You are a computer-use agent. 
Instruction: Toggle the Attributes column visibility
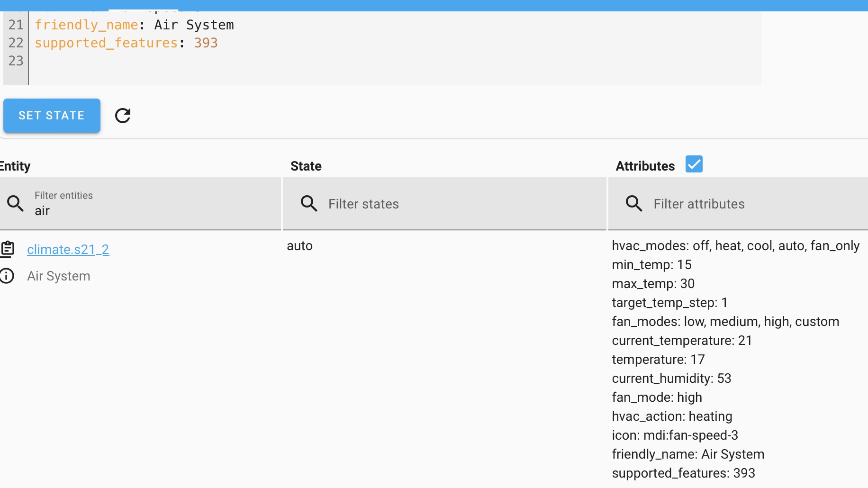tap(694, 164)
